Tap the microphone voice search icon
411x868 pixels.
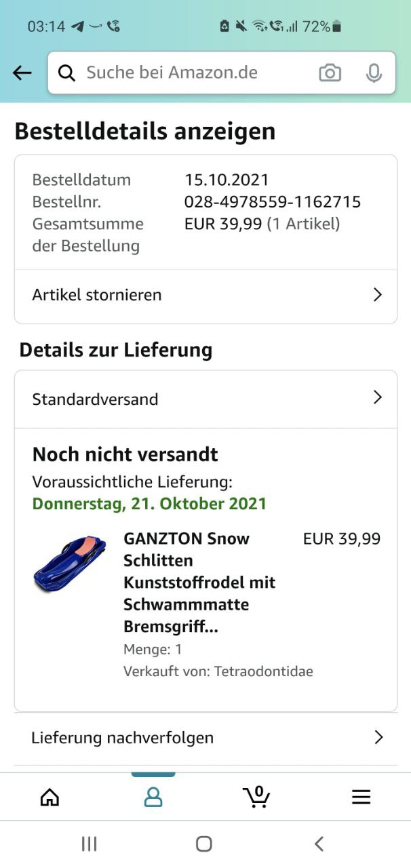[374, 73]
